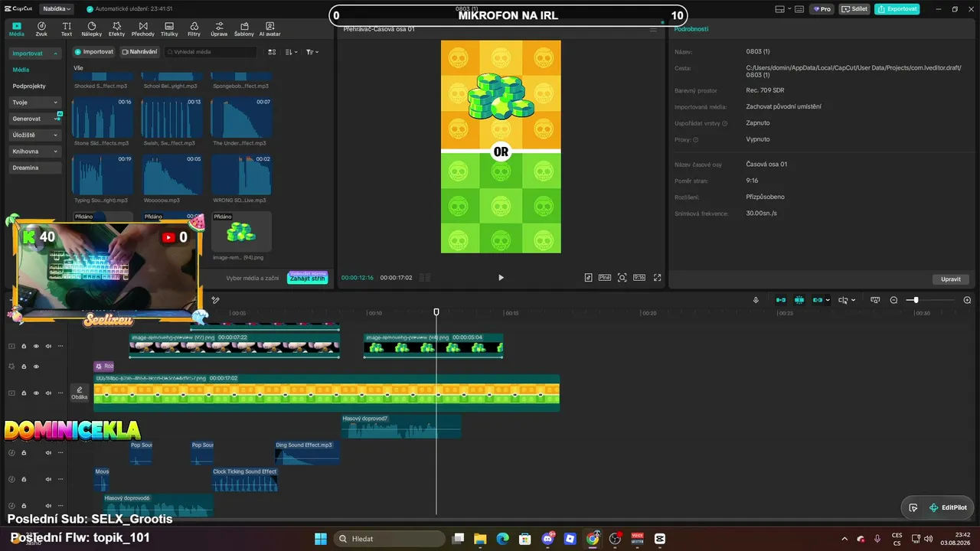Click the Upravit button in Podrobnosti
The height and width of the screenshot is (551, 980).
[x=951, y=279]
